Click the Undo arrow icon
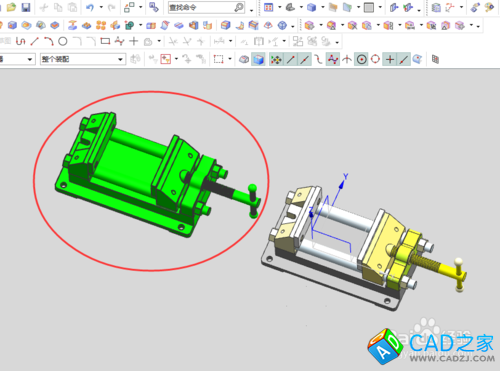The image size is (500, 371). (x=90, y=7)
